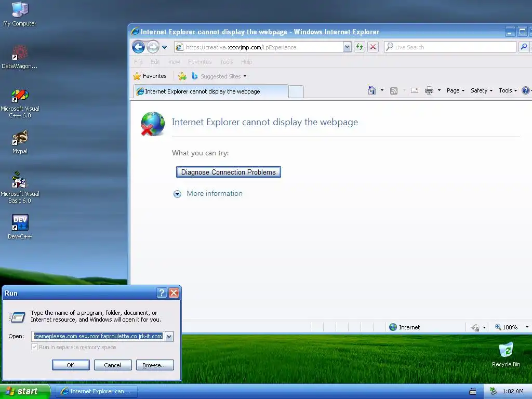Open a new blank tab
This screenshot has width=532, height=399.
pos(296,91)
